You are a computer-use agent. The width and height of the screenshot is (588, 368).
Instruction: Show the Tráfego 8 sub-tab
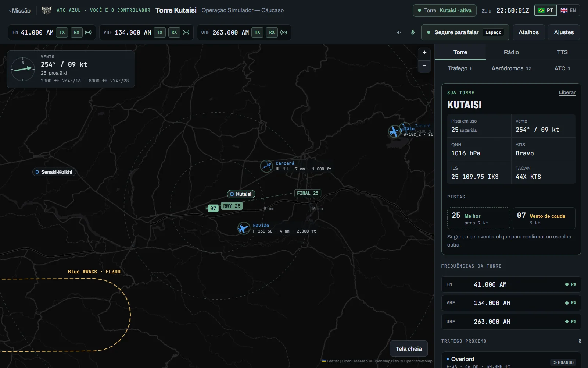click(460, 68)
